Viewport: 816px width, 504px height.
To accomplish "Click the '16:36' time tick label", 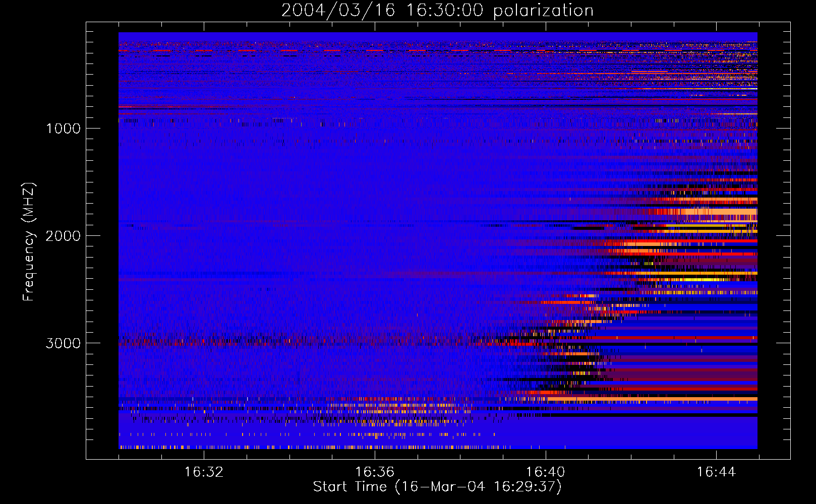I will [375, 472].
